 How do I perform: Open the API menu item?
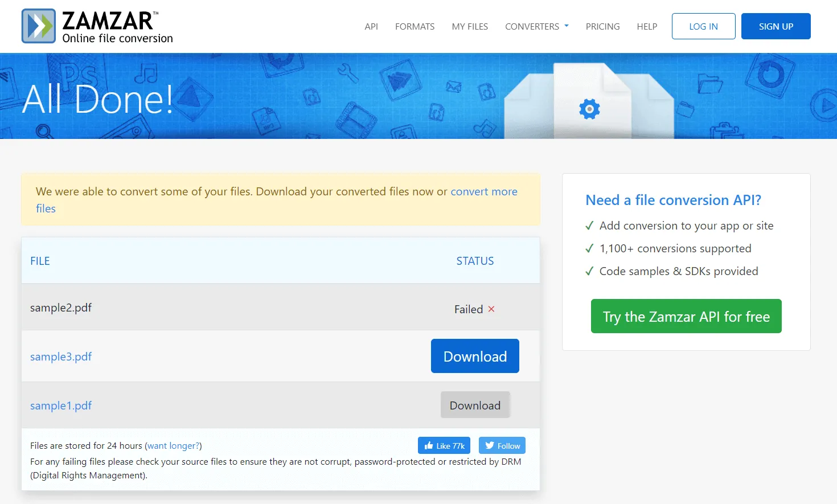pyautogui.click(x=371, y=27)
